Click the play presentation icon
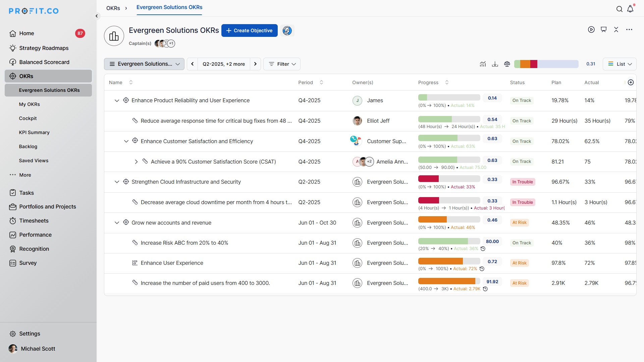 tap(591, 29)
